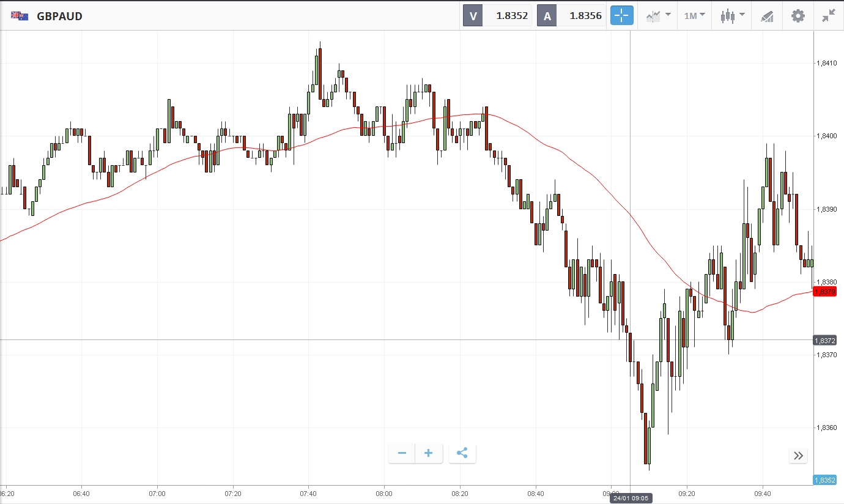Click the share chart icon

click(462, 453)
